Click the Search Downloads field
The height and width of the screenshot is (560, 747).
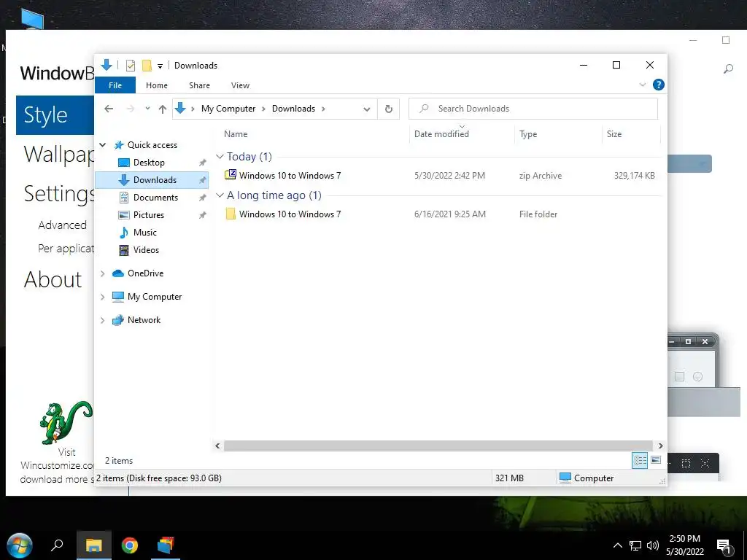click(533, 109)
